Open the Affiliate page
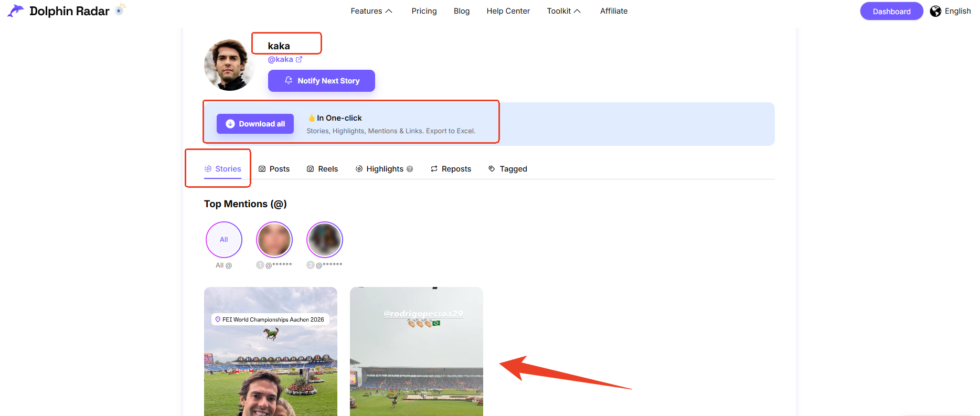The width and height of the screenshot is (980, 416). pyautogui.click(x=614, y=11)
